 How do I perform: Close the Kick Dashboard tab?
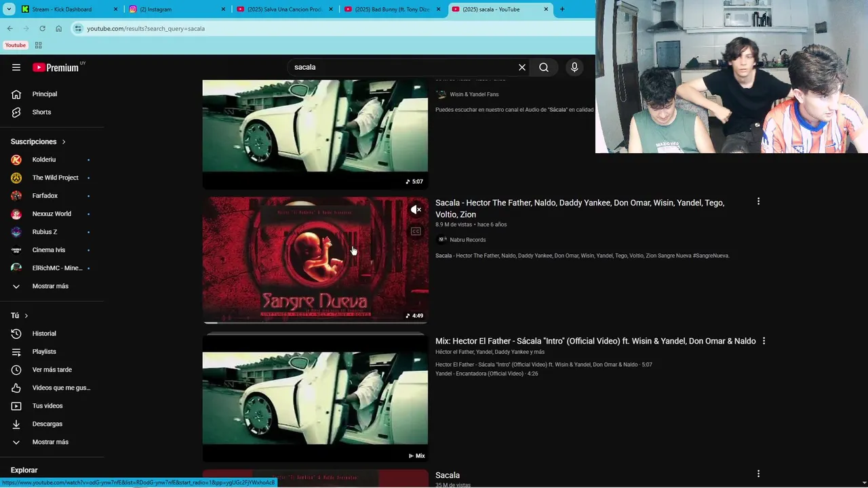[x=115, y=9]
